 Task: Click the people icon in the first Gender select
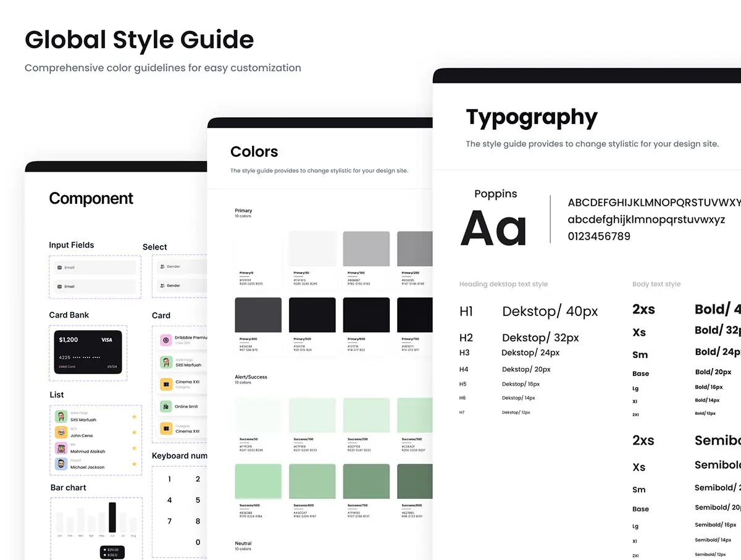[162, 267]
